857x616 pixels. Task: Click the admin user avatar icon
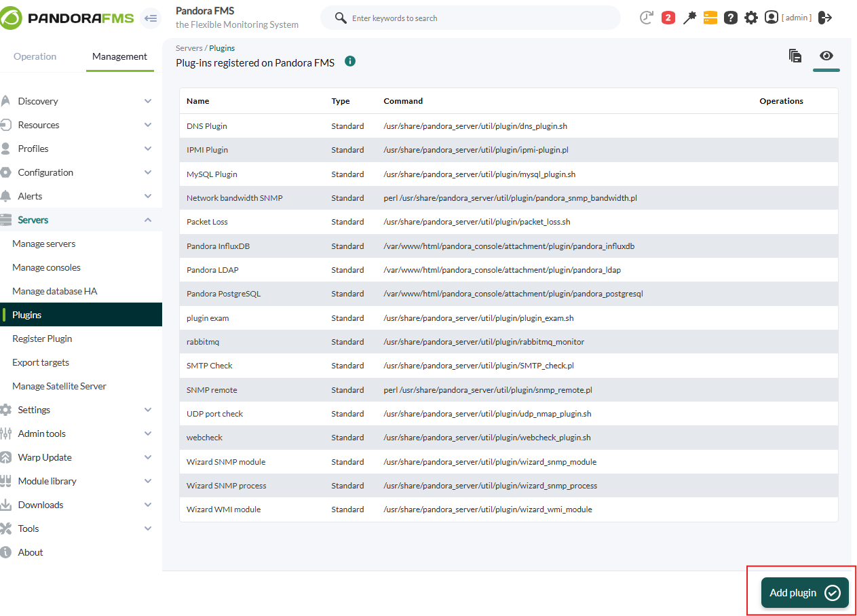[772, 17]
